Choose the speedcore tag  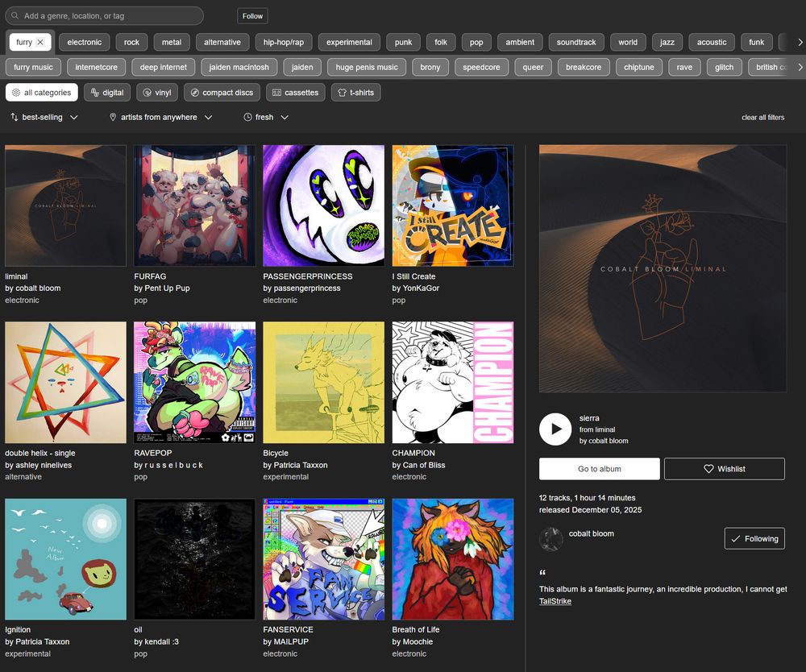pyautogui.click(x=481, y=67)
